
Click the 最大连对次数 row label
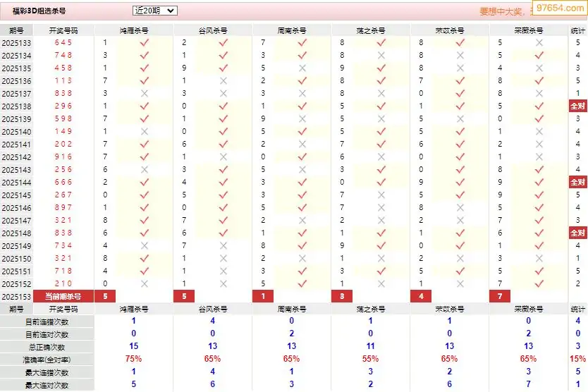click(x=47, y=385)
